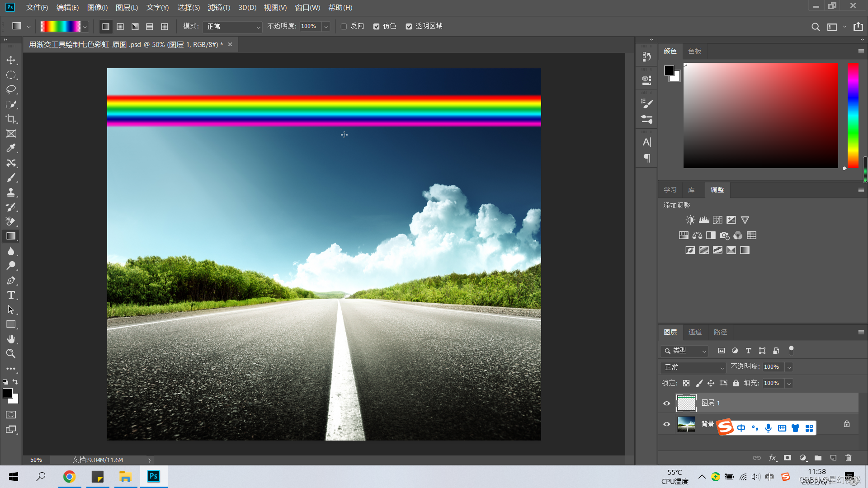Select the Horizontal Type tool
The height and width of the screenshot is (488, 868).
pyautogui.click(x=11, y=295)
